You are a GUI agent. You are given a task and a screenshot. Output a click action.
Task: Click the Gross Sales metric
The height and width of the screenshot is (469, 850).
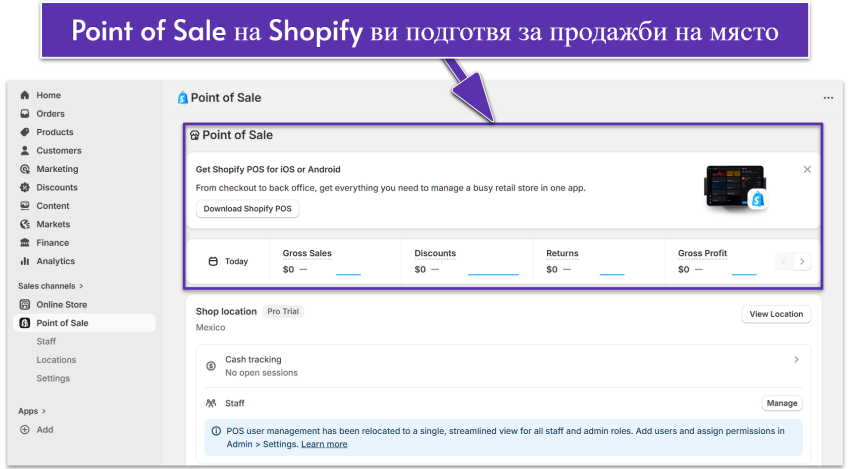tap(307, 254)
